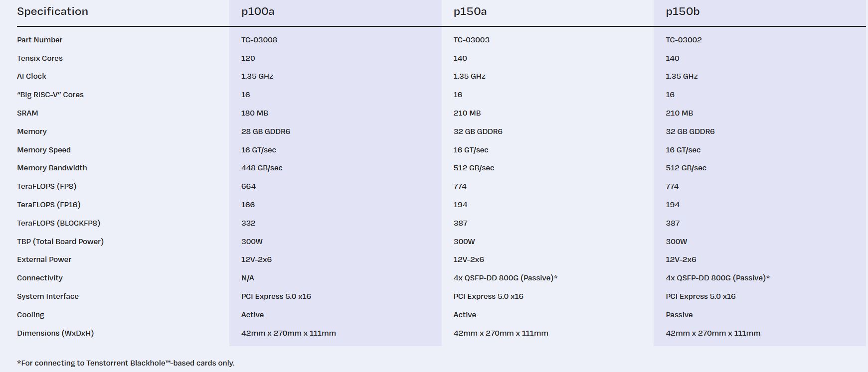Click the 28 GB GDDR6 memory value
Screen dimensions: 868x372
click(265, 131)
